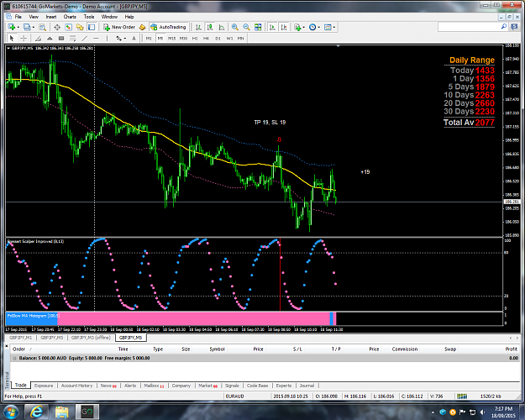Expand the Profiles dropdown arrow

point(34,28)
